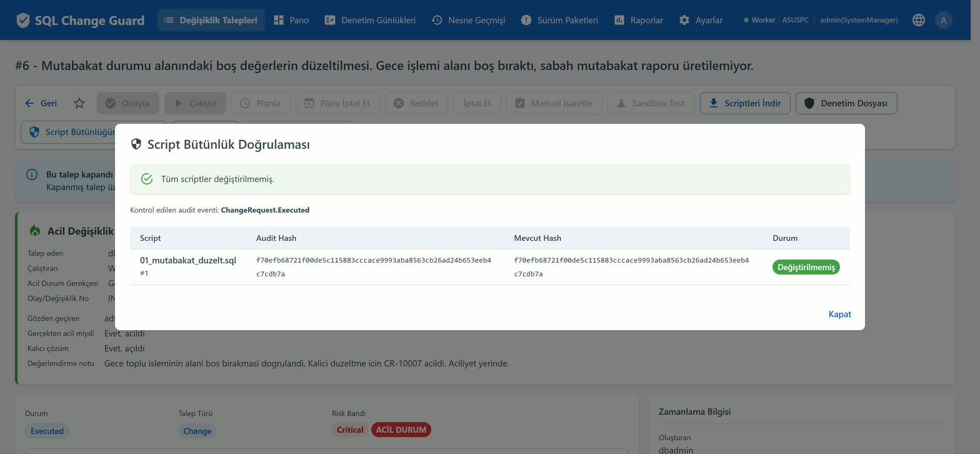This screenshot has height=454, width=980.
Task: Open the Pano dashboard tab
Action: pos(291,20)
